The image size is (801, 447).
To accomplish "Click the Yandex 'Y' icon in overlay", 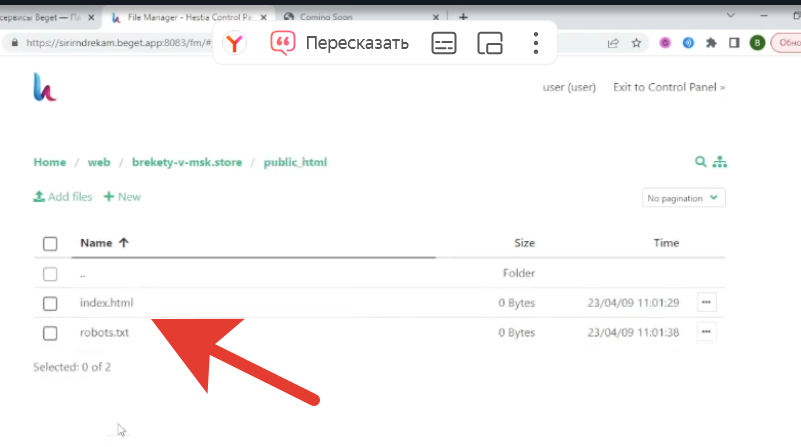I will 234,43.
